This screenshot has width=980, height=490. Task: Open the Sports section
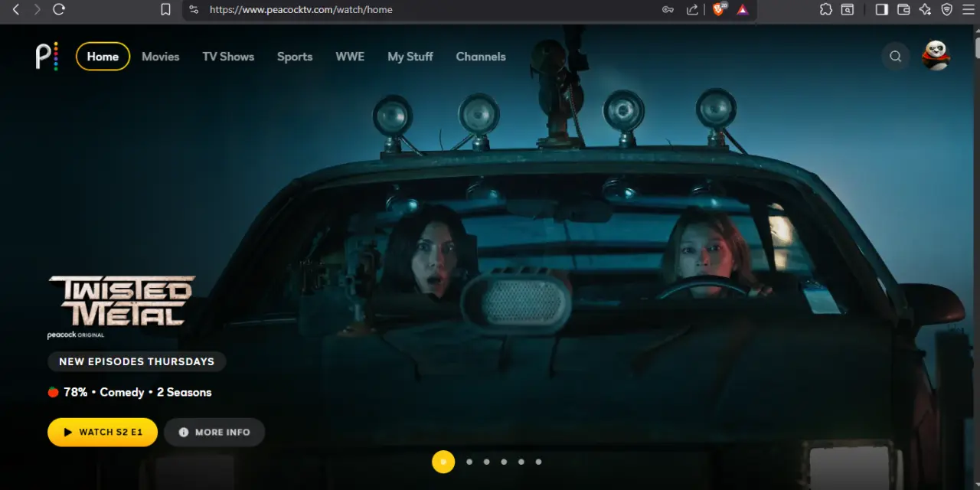pos(295,57)
